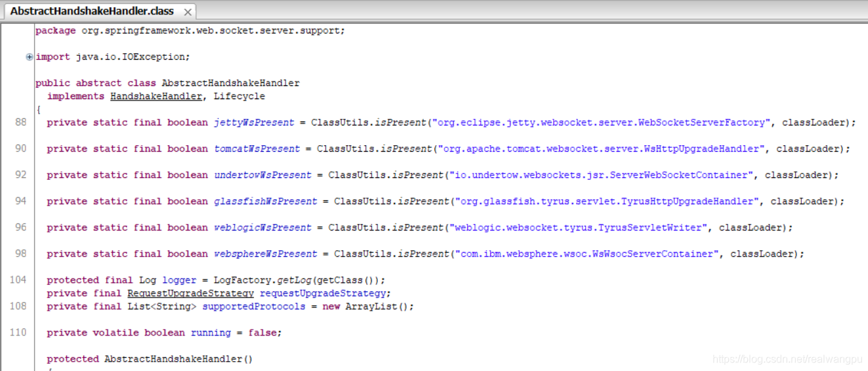
Task: Click the tomcatWsPresent field name
Action: 257,149
